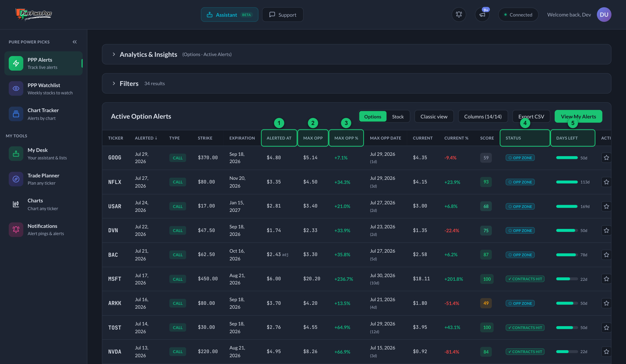Click the DU user avatar

coord(604,15)
